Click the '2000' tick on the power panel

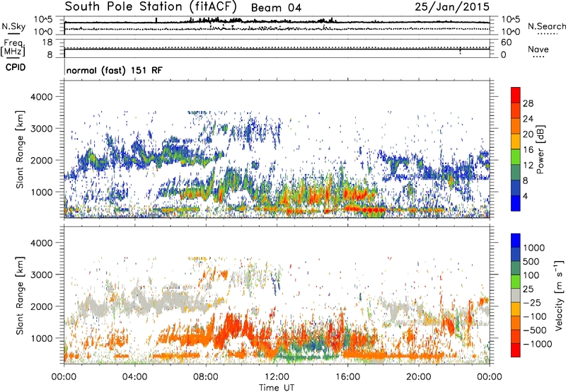click(x=41, y=161)
